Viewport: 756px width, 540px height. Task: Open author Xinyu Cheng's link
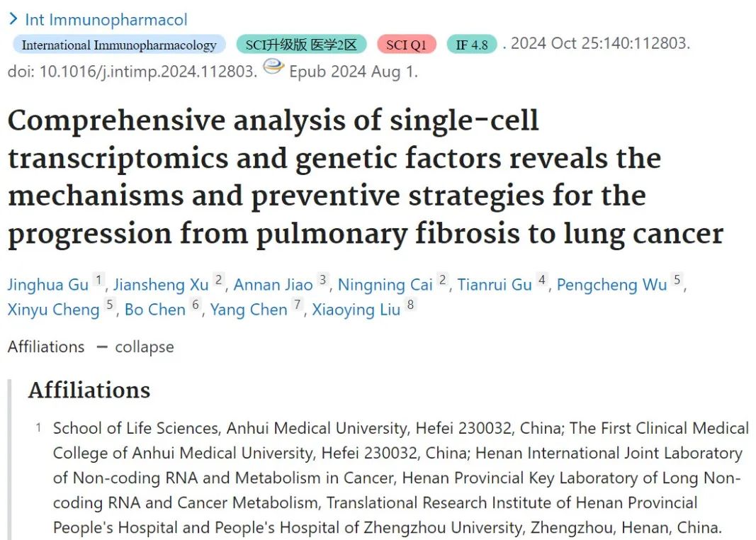(x=54, y=310)
